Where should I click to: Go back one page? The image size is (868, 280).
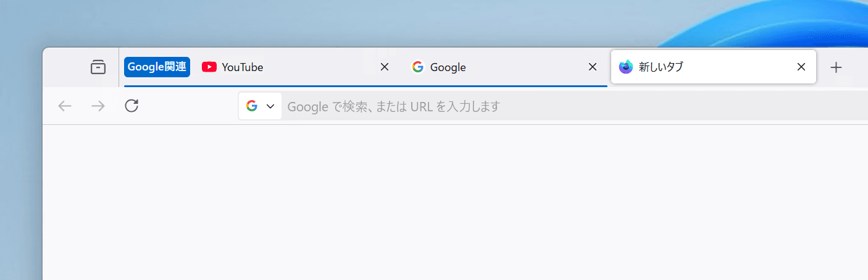[x=65, y=106]
